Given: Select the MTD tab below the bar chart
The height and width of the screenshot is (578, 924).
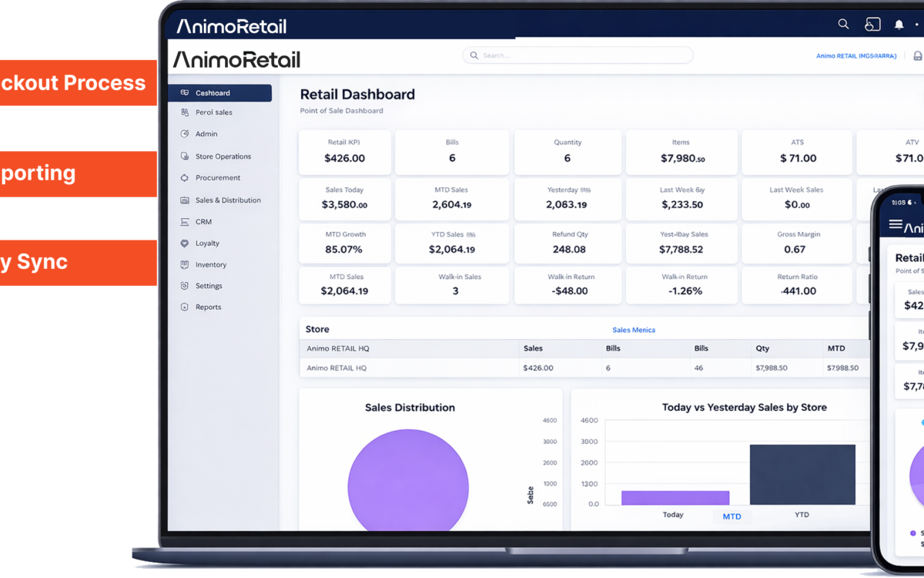Looking at the screenshot, I should [731, 516].
